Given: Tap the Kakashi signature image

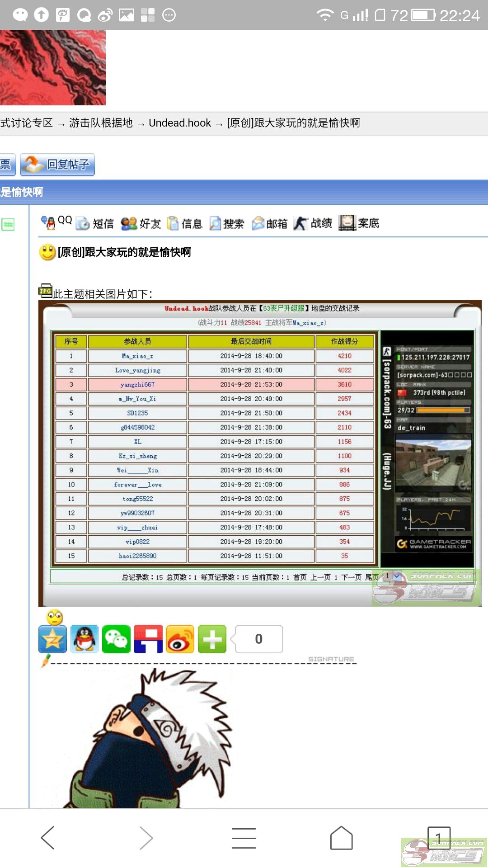Looking at the screenshot, I should coord(149,738).
